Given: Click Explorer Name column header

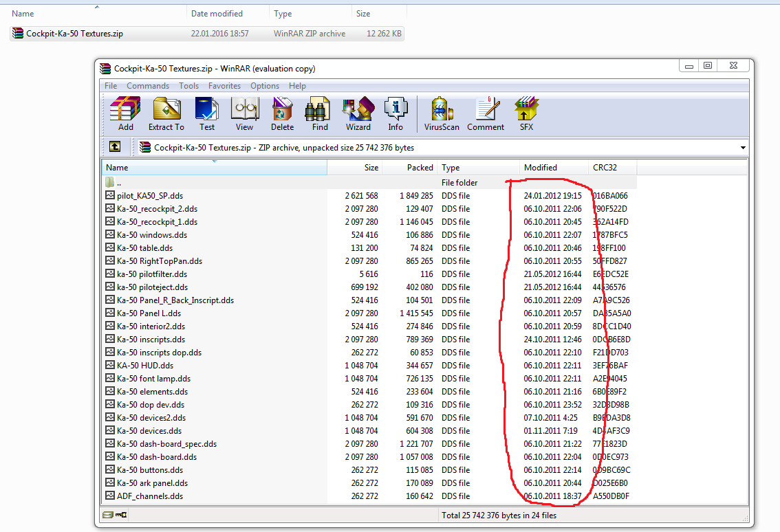Looking at the screenshot, I should (x=98, y=14).
